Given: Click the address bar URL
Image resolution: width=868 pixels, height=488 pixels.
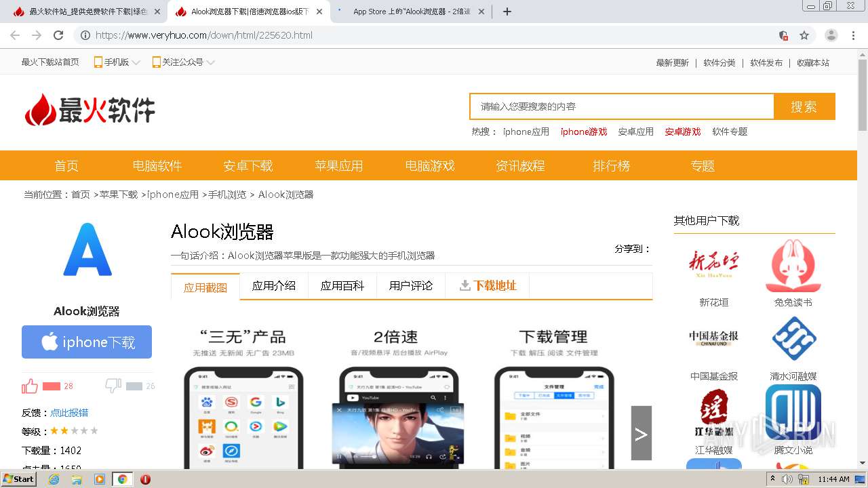Looking at the screenshot, I should (x=204, y=35).
